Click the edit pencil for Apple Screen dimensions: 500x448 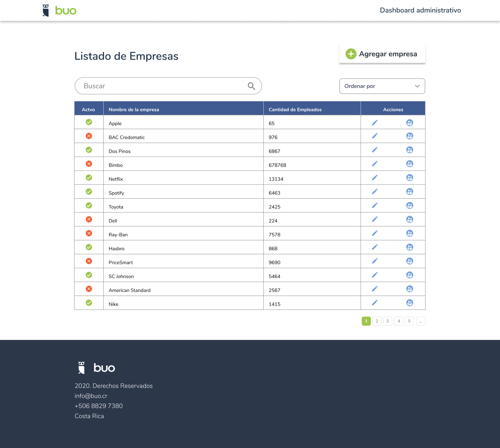pyautogui.click(x=375, y=123)
